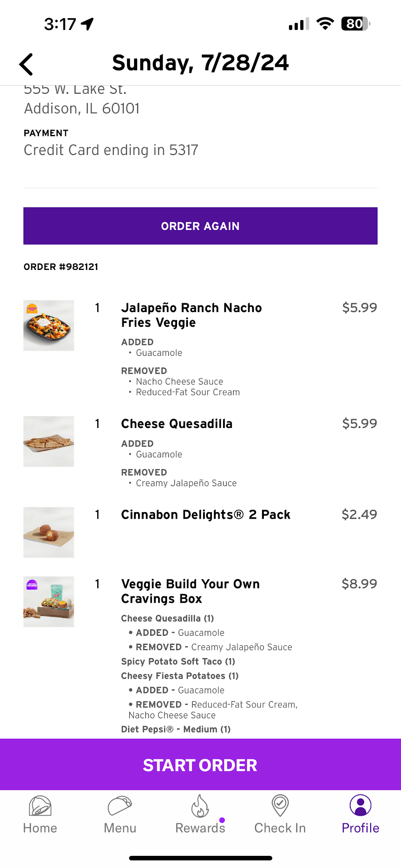Tap the Check In location pin icon
The width and height of the screenshot is (401, 868).
click(280, 806)
